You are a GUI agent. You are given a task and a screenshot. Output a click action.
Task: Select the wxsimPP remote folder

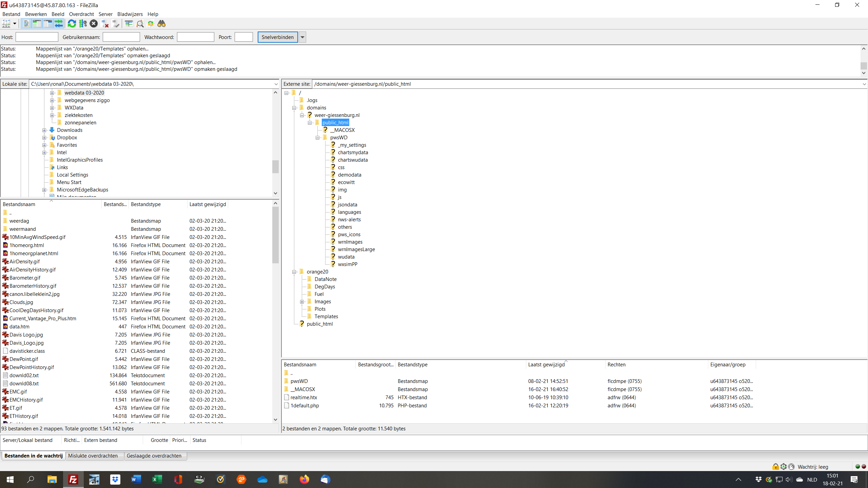point(348,264)
